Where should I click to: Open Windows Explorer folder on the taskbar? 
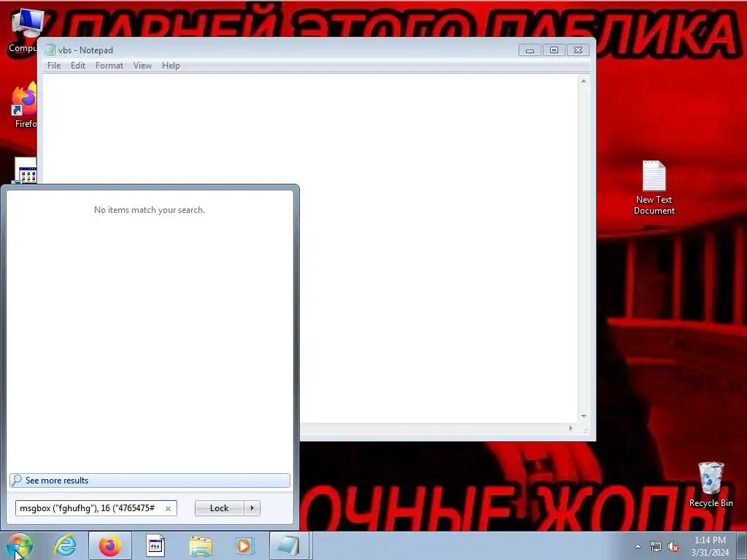point(201,546)
